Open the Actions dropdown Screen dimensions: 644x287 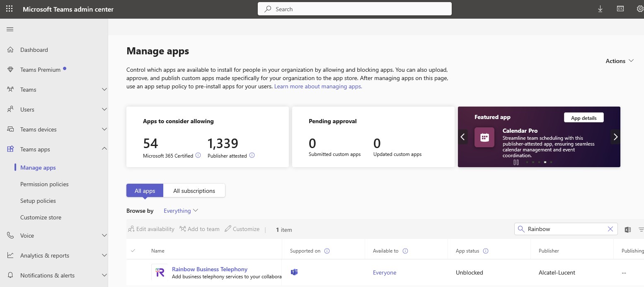click(619, 61)
